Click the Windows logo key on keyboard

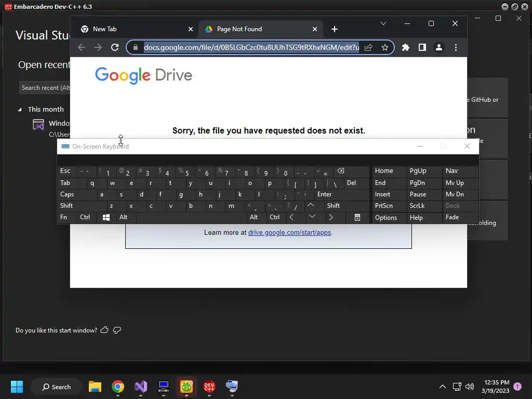click(x=106, y=217)
